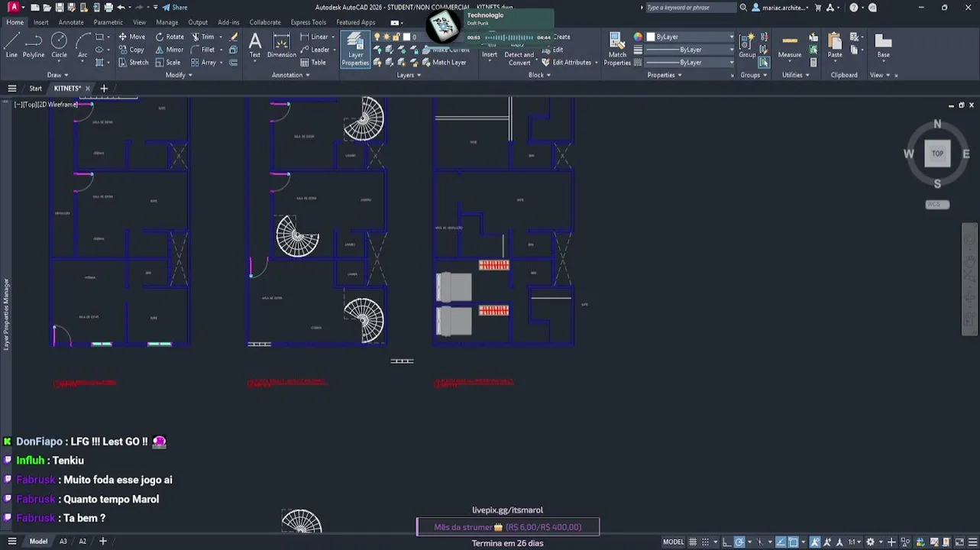Screen dimensions: 980x550
Task: Open the object color ByLayer dropdown
Action: pyautogui.click(x=690, y=37)
